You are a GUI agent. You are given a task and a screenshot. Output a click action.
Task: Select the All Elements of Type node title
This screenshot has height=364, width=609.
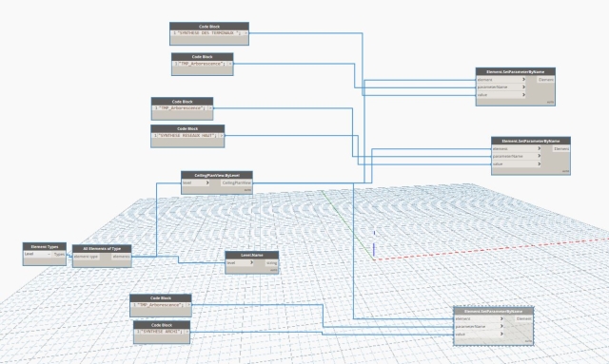tap(102, 249)
